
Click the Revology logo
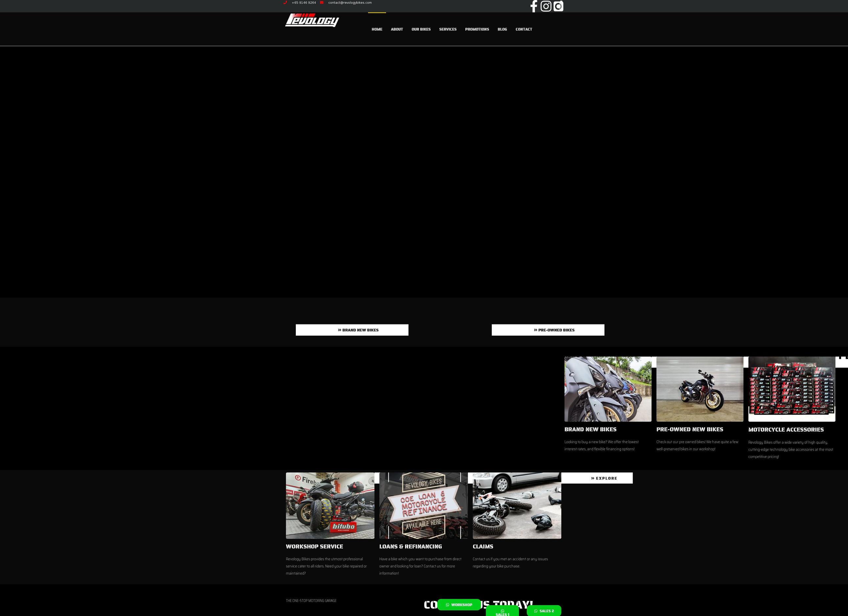point(312,20)
